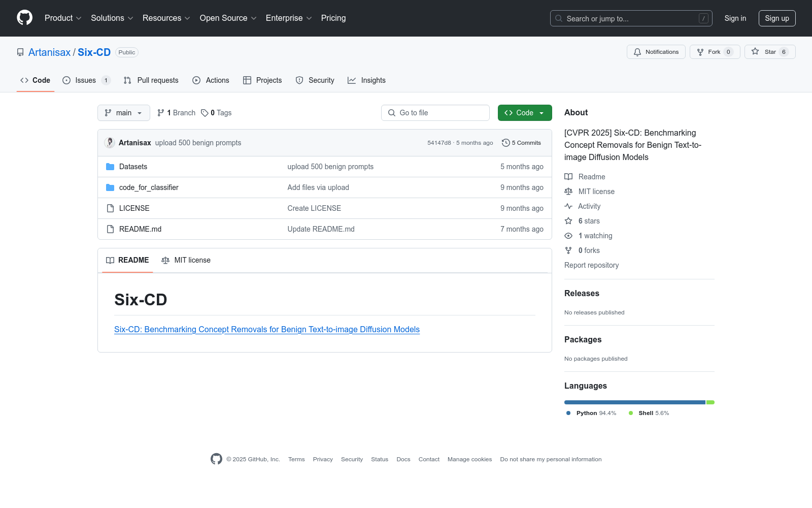812x508 pixels.
Task: Click the branch icon next to 1 Branch
Action: point(161,113)
